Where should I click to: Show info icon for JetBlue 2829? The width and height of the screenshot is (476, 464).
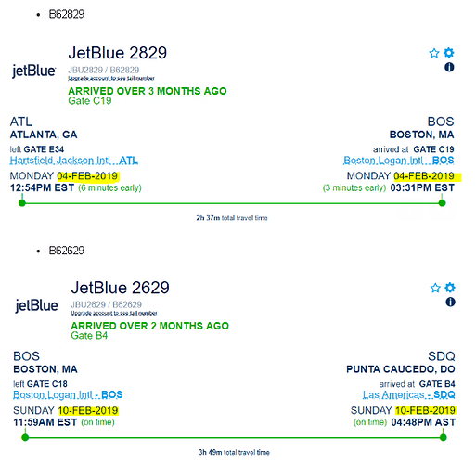click(449, 67)
